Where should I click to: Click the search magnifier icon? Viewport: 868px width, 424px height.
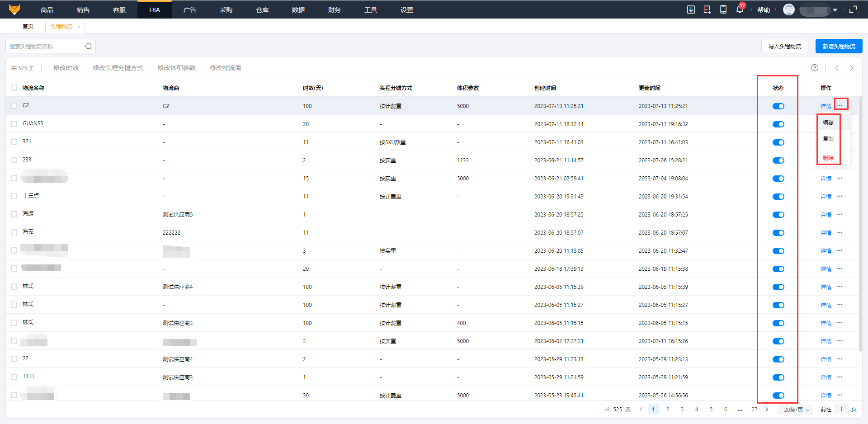pos(89,46)
